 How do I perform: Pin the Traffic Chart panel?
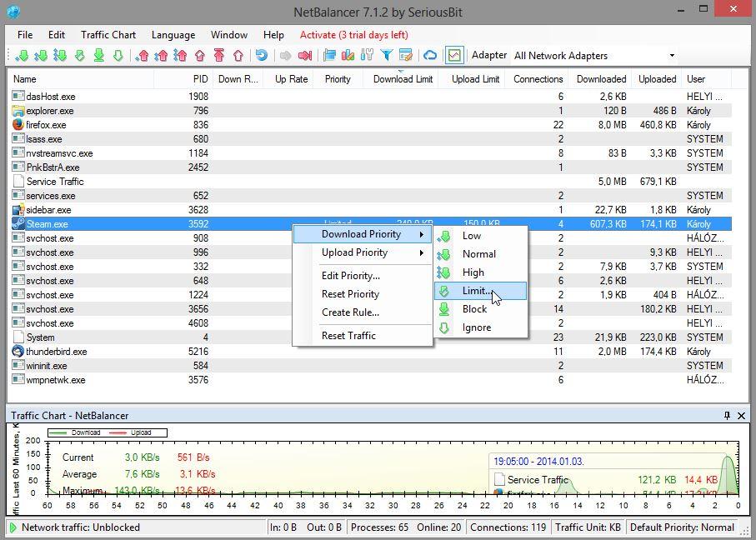727,416
